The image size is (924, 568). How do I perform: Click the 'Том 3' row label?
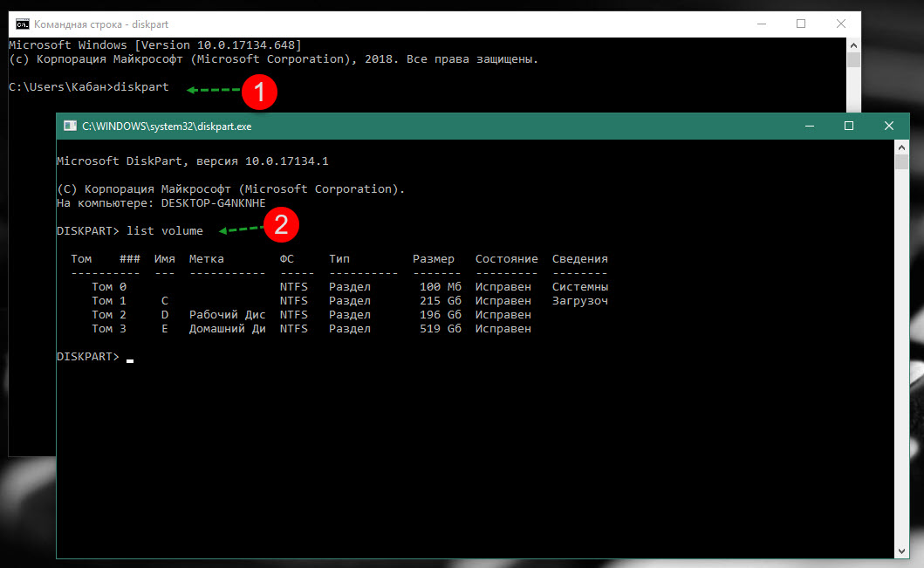click(109, 329)
